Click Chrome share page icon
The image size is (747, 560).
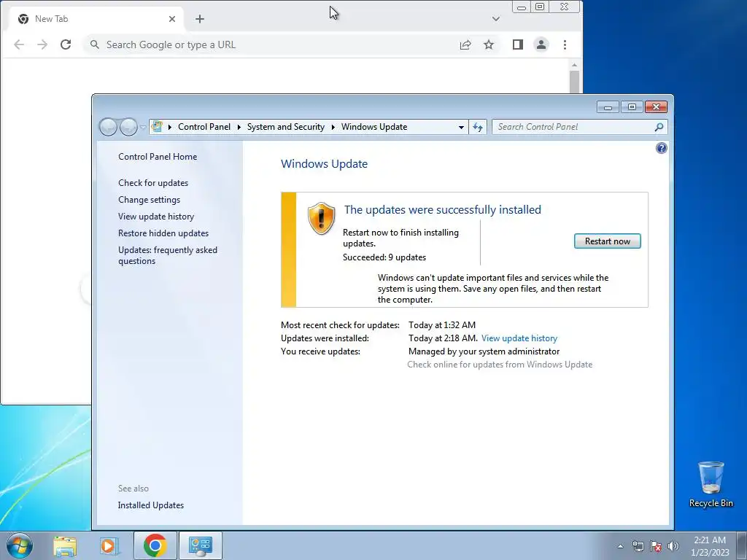pos(465,44)
